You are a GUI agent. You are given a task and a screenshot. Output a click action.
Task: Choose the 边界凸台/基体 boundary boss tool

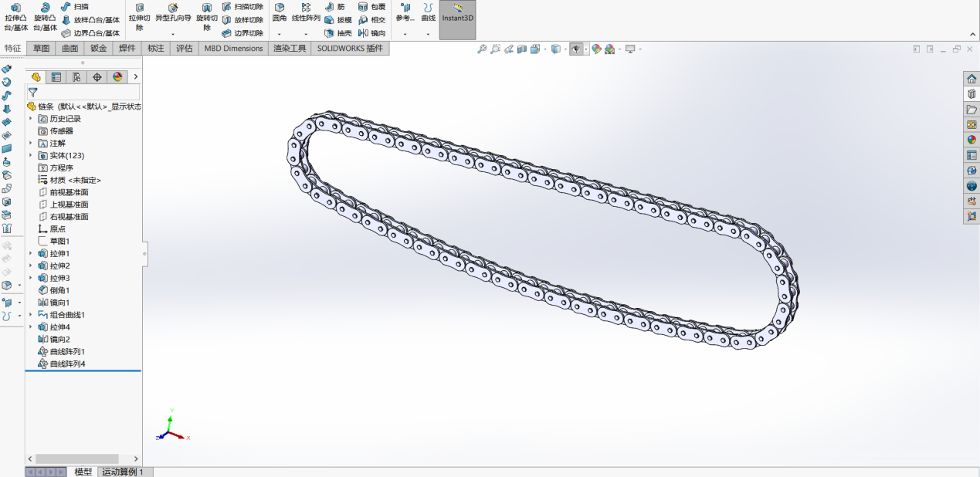(90, 33)
